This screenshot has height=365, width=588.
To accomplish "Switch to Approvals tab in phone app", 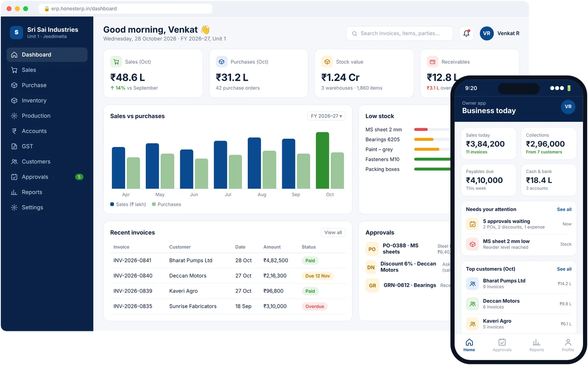I will point(502,345).
